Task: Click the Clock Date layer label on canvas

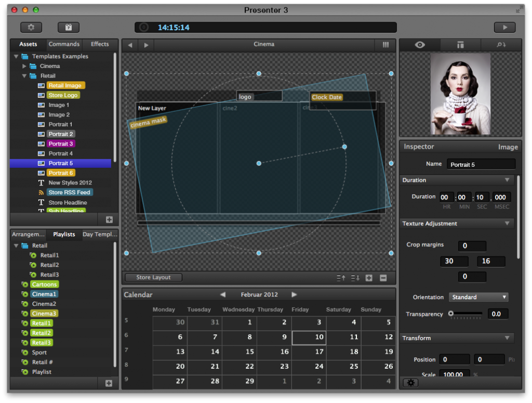Action: [x=327, y=97]
